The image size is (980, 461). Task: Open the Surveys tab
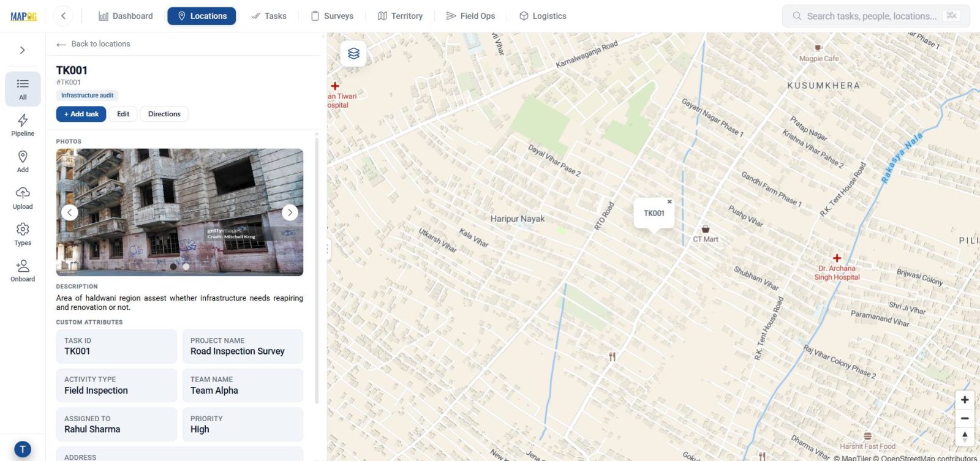(332, 16)
